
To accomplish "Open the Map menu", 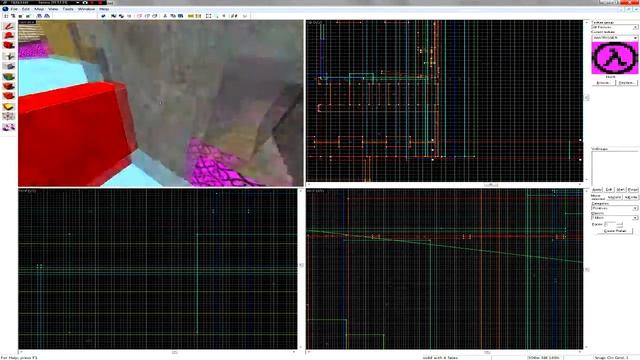I will pos(39,9).
